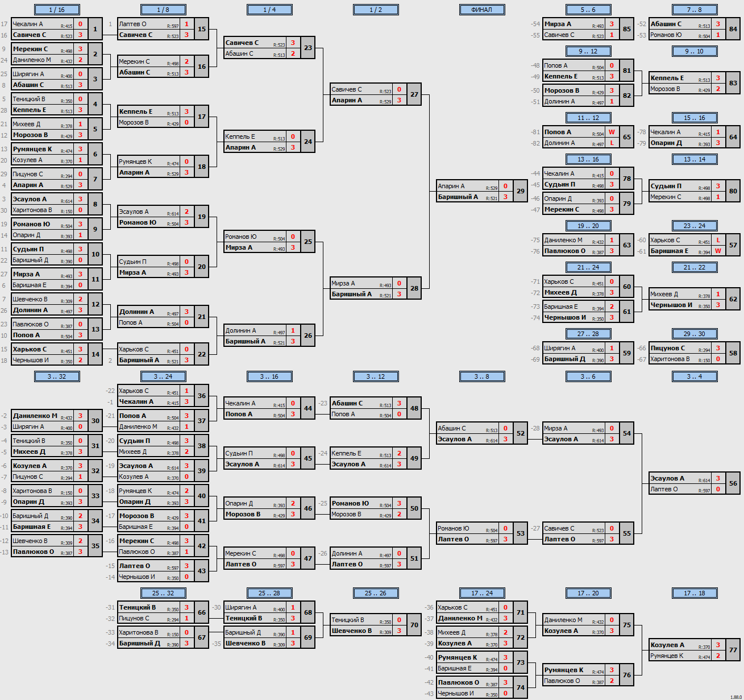Select match number box 56 for third place
The height and width of the screenshot is (700, 744).
[733, 483]
